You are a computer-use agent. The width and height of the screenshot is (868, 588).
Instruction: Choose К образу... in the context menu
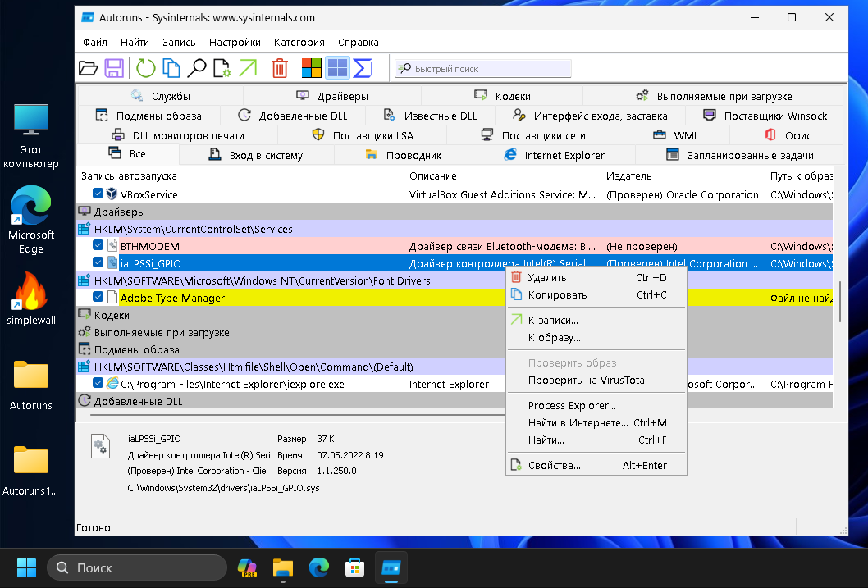tap(596, 337)
